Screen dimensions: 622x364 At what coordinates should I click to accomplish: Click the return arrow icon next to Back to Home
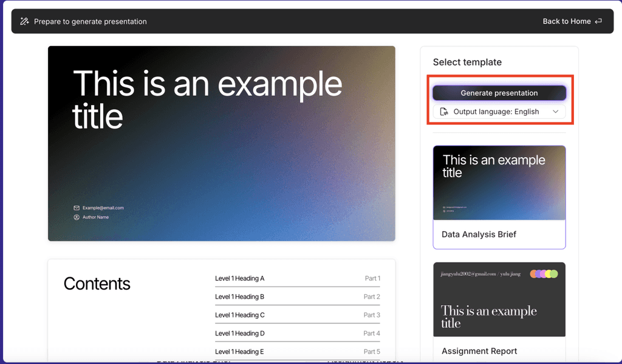point(598,21)
